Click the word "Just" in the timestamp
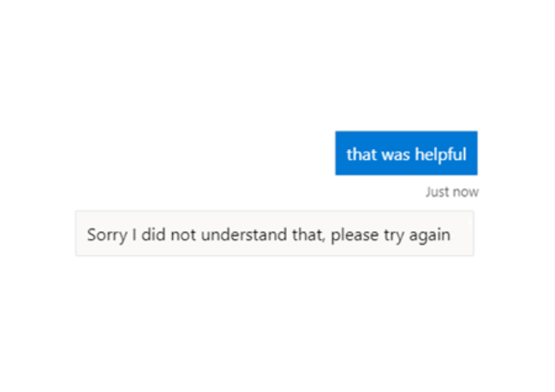The image size is (555, 392). coord(438,192)
